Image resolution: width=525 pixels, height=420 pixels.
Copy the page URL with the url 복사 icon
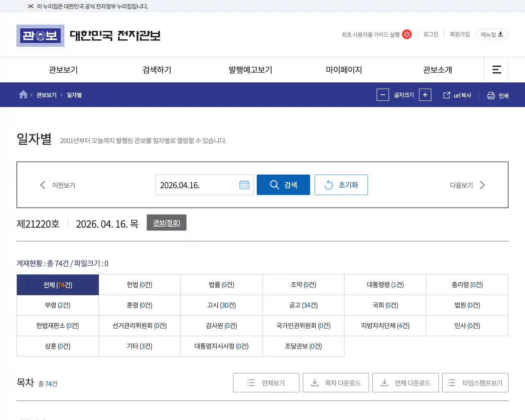[446, 95]
